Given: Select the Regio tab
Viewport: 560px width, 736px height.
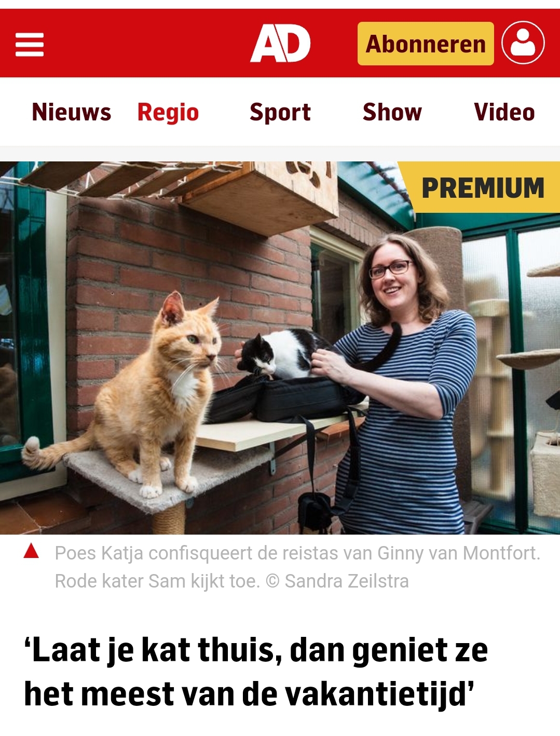Looking at the screenshot, I should (168, 112).
